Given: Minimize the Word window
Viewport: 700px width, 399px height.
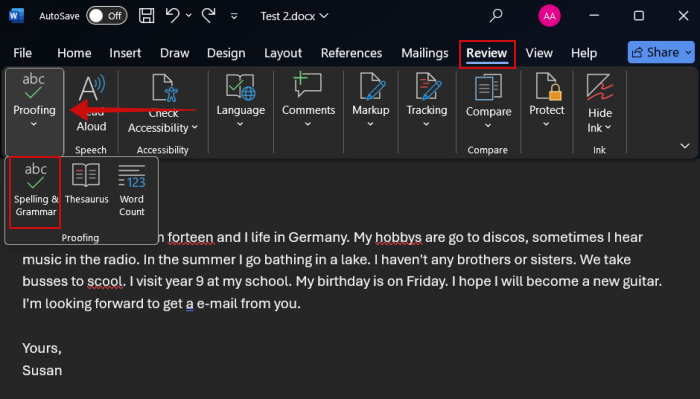Looking at the screenshot, I should (594, 16).
